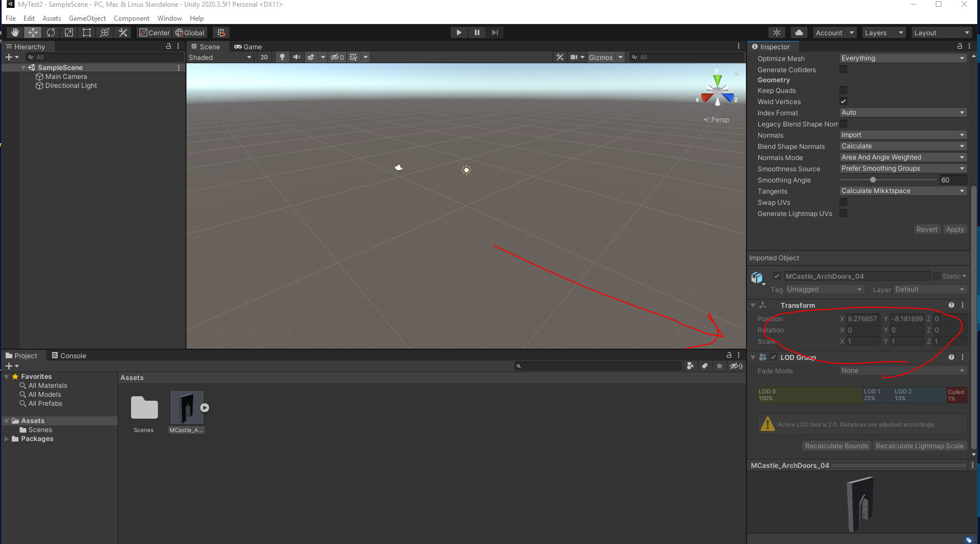980x544 pixels.
Task: Adjust the Smoothing Angle slider
Action: [x=888, y=180]
